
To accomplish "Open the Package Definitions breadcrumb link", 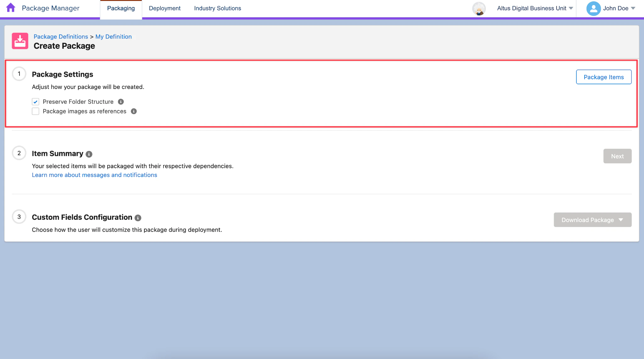I will [61, 36].
